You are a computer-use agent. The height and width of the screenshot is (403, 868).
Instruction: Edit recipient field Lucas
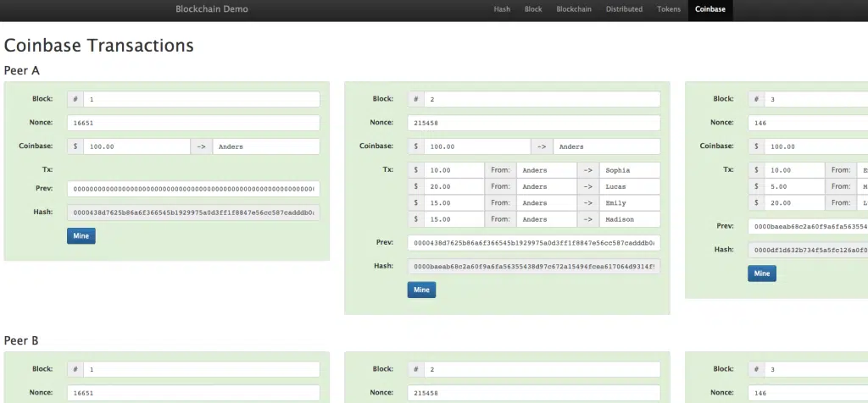tap(630, 187)
